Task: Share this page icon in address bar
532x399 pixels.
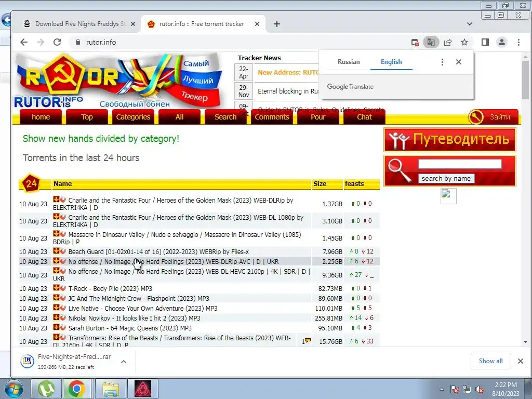Action: click(x=448, y=42)
